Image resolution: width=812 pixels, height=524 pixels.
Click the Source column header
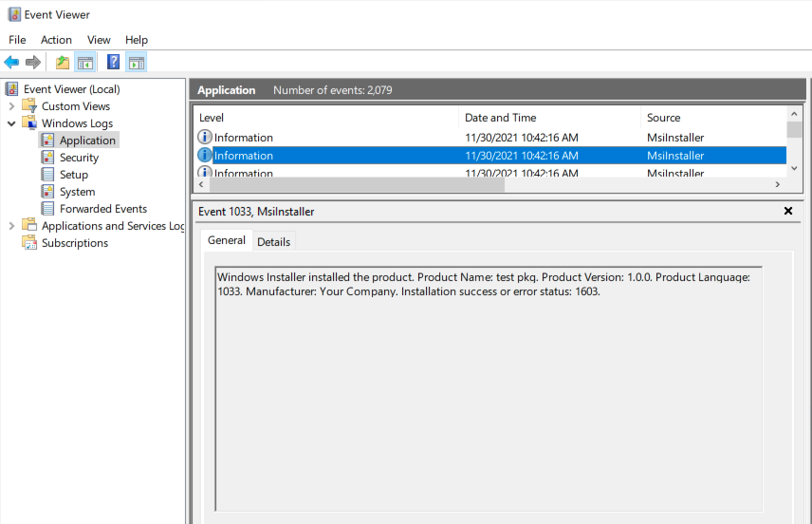point(664,118)
